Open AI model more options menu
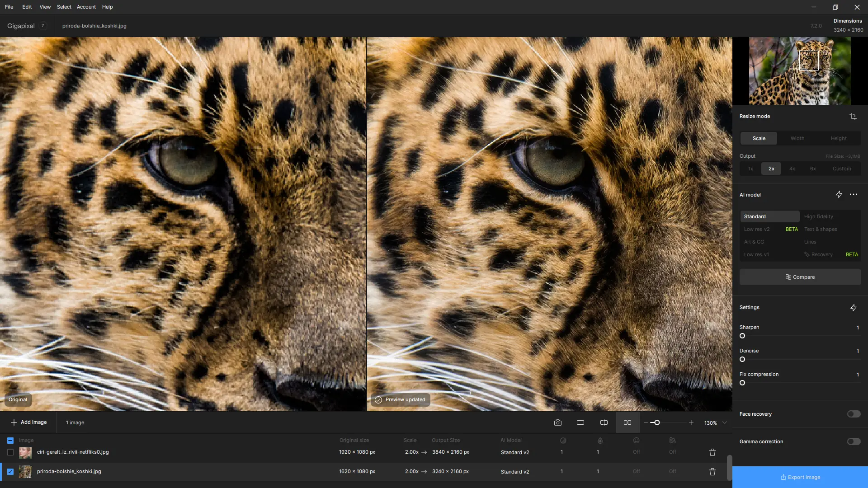Screen dimensions: 868x488 pos(853,195)
